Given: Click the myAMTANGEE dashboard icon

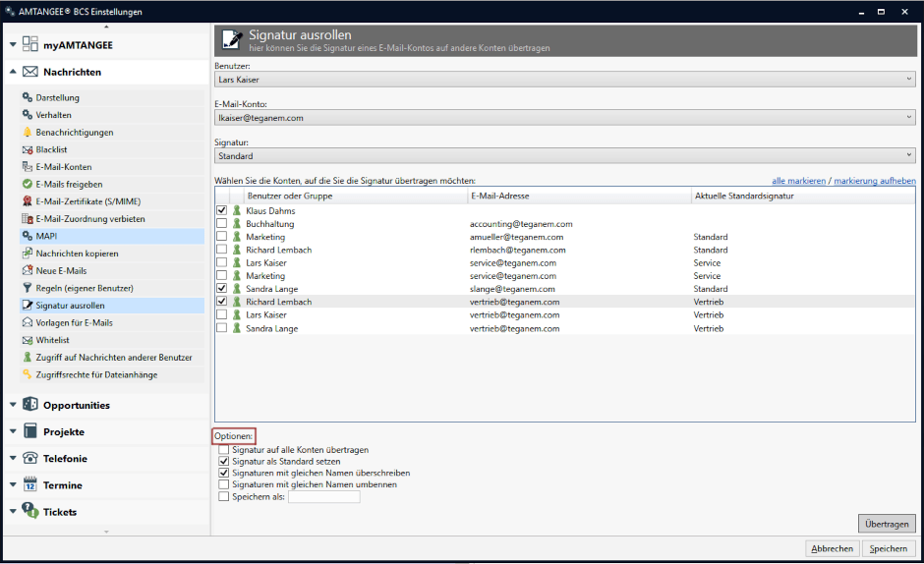Looking at the screenshot, I should pos(30,44).
